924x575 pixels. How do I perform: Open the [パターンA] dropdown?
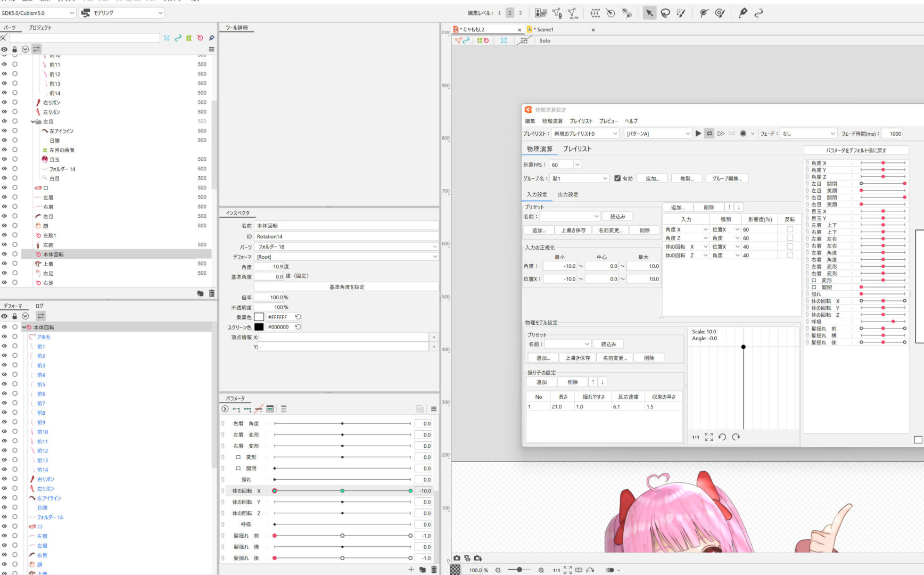(658, 134)
